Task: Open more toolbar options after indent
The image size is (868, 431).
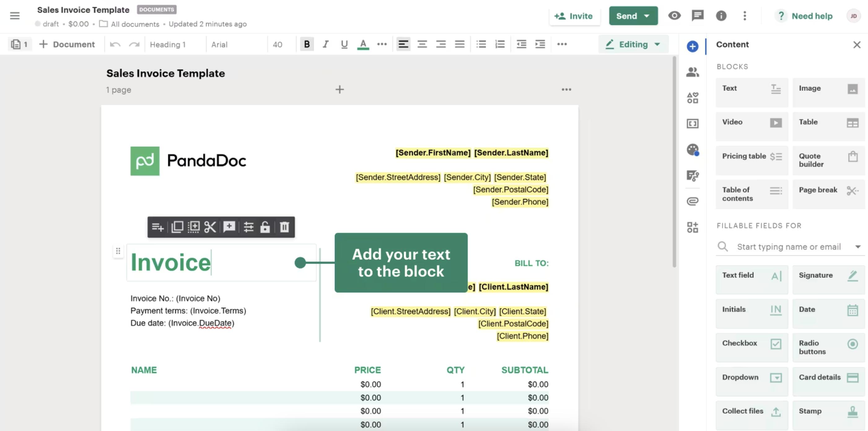Action: [562, 44]
